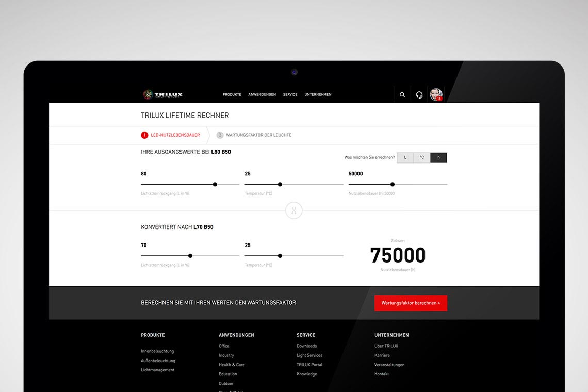Open TRILUX Portal footer link
Screen dimensions: 588x392
309,365
